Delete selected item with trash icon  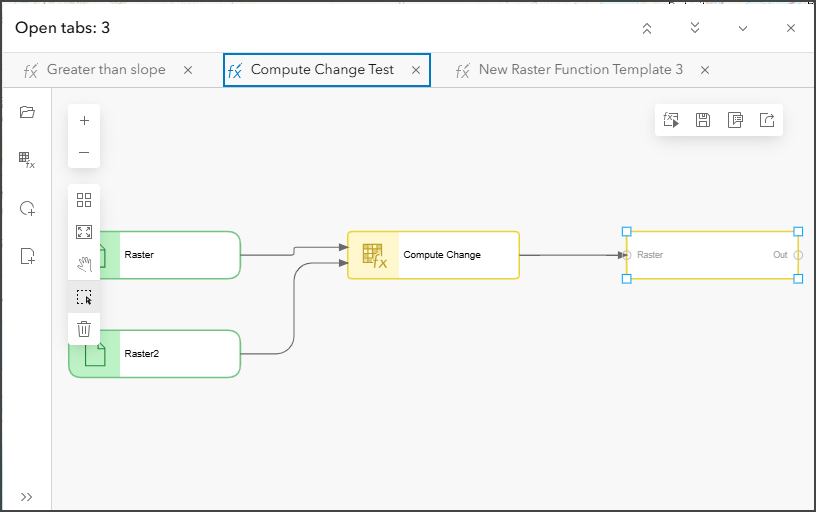click(84, 328)
